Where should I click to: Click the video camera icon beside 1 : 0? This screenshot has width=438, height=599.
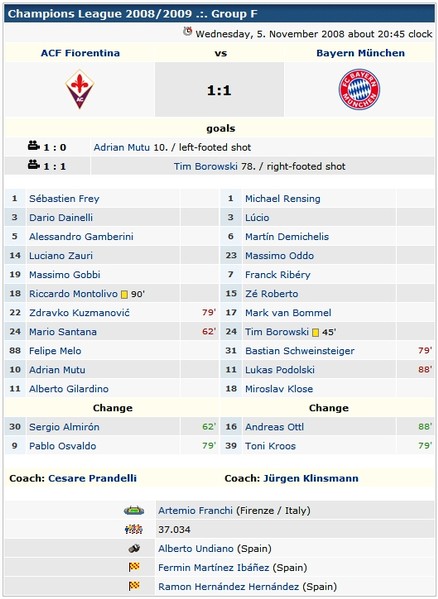[34, 146]
